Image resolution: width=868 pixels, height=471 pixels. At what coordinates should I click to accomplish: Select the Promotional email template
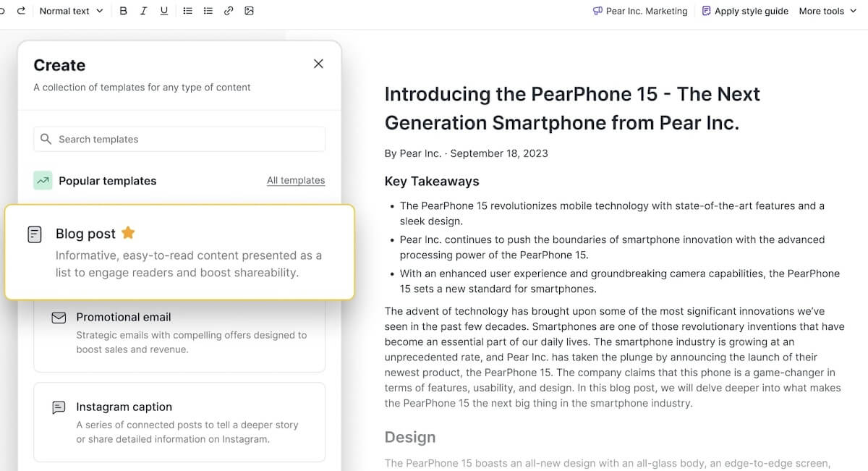[x=179, y=336]
